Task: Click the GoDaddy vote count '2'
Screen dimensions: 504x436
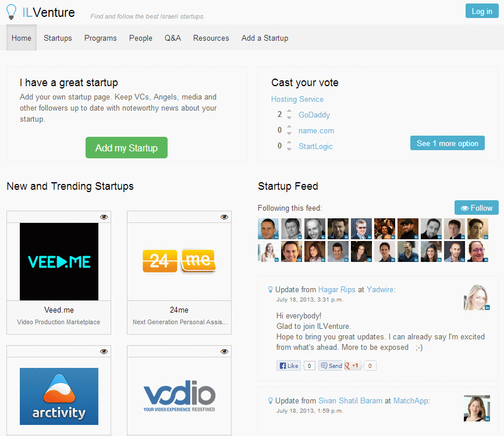Action: tap(279, 115)
